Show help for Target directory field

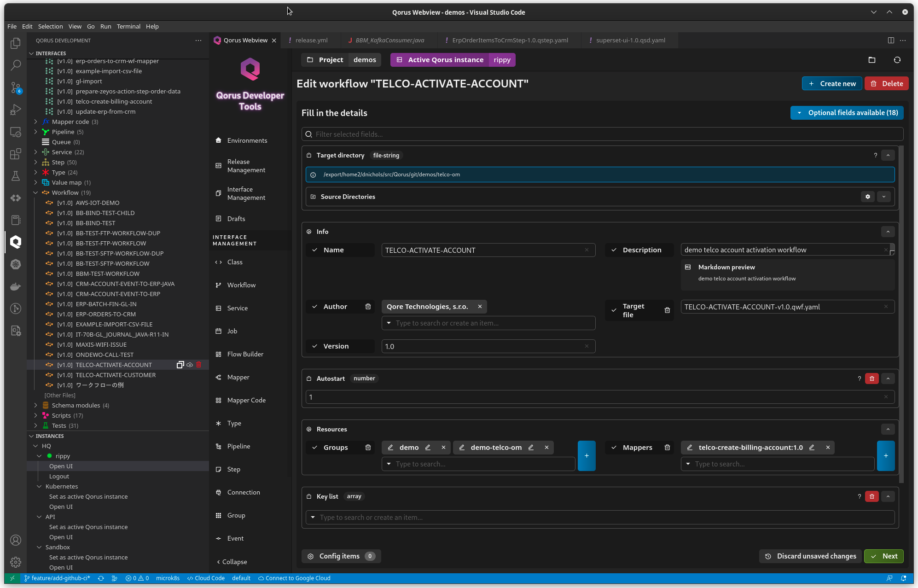click(876, 155)
